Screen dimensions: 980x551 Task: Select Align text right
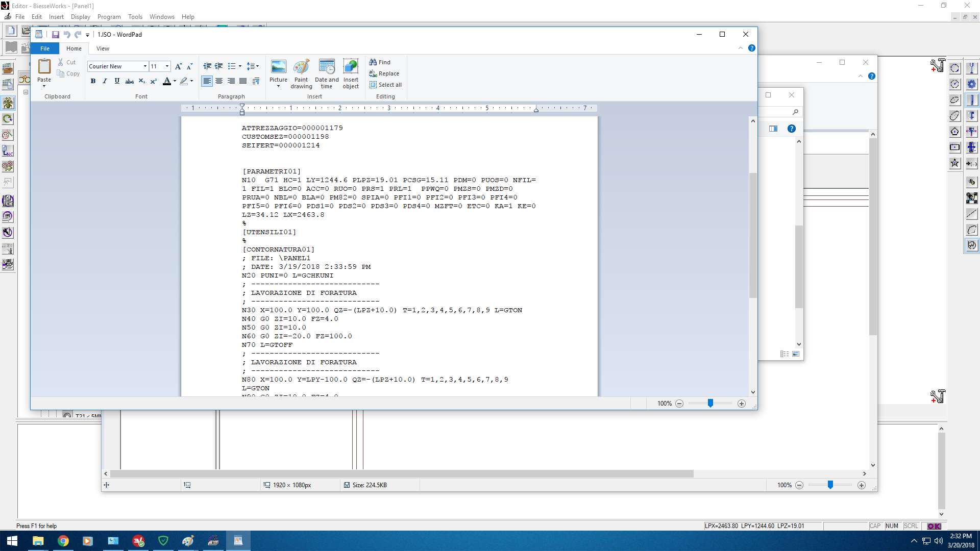(x=231, y=81)
